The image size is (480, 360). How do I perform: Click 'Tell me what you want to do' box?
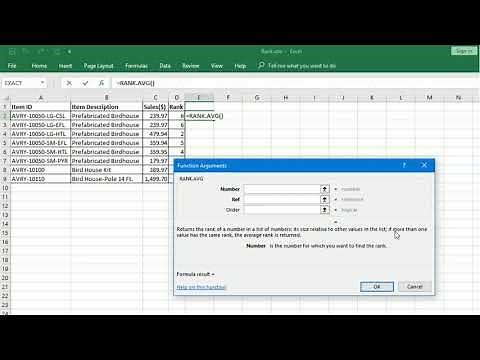point(302,66)
